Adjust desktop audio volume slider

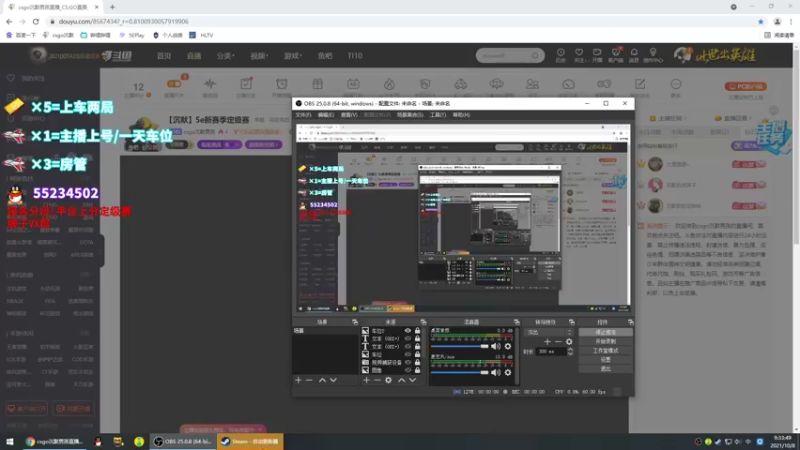(460, 346)
